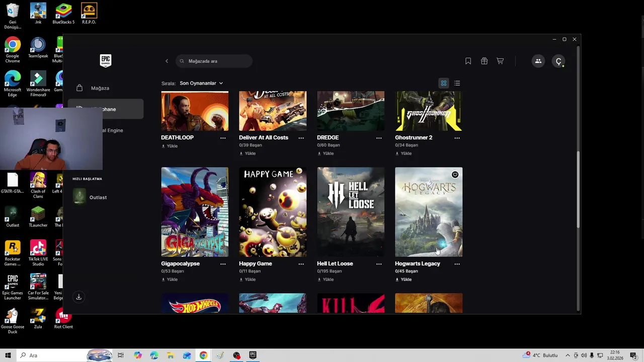Go back with the arrow beside search
Screen dimensions: 644x362
(x=167, y=61)
